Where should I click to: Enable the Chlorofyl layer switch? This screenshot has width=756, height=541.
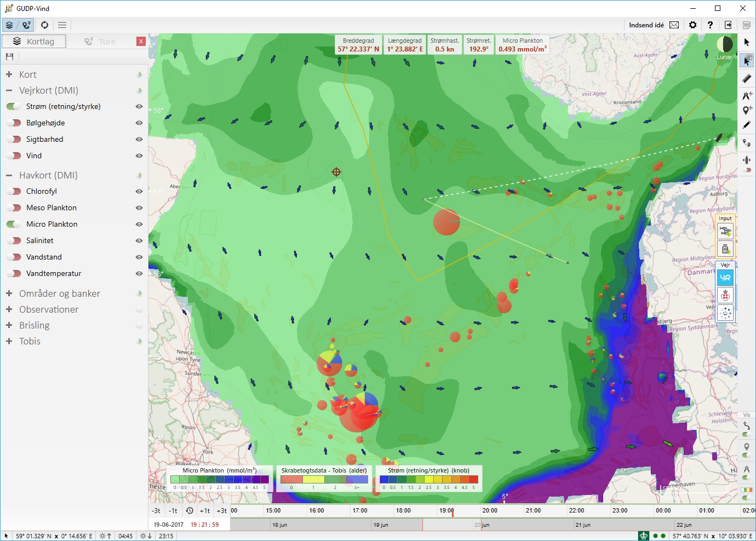(14, 192)
